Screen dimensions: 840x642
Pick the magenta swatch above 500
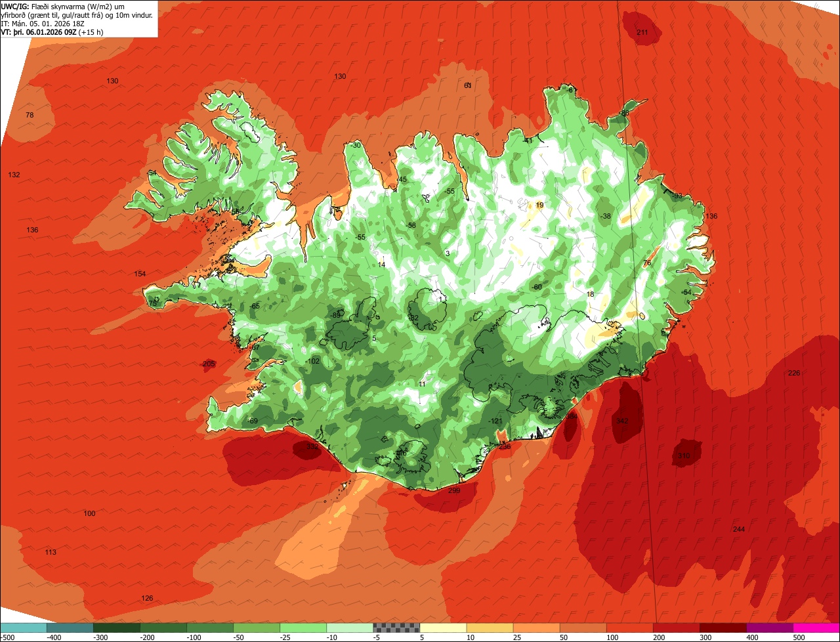816,628
